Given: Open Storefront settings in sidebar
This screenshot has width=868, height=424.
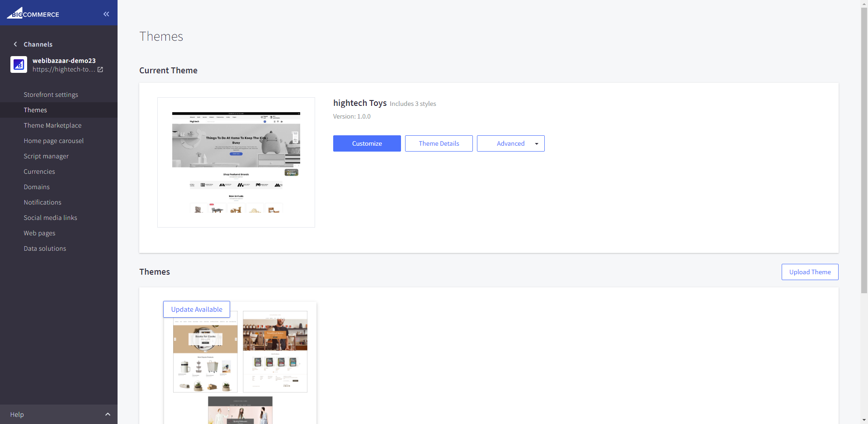Looking at the screenshot, I should click(x=51, y=95).
